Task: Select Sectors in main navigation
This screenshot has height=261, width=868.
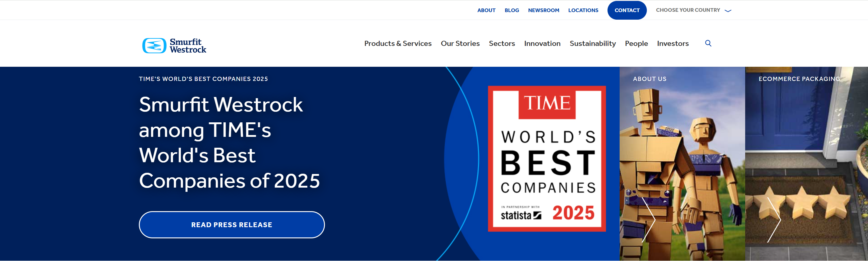Action: (502, 43)
